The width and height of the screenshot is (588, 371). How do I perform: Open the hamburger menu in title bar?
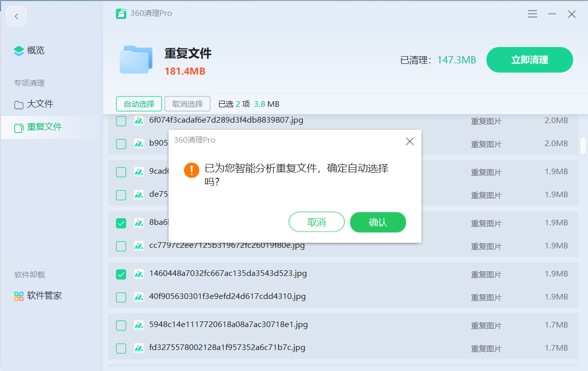point(532,14)
